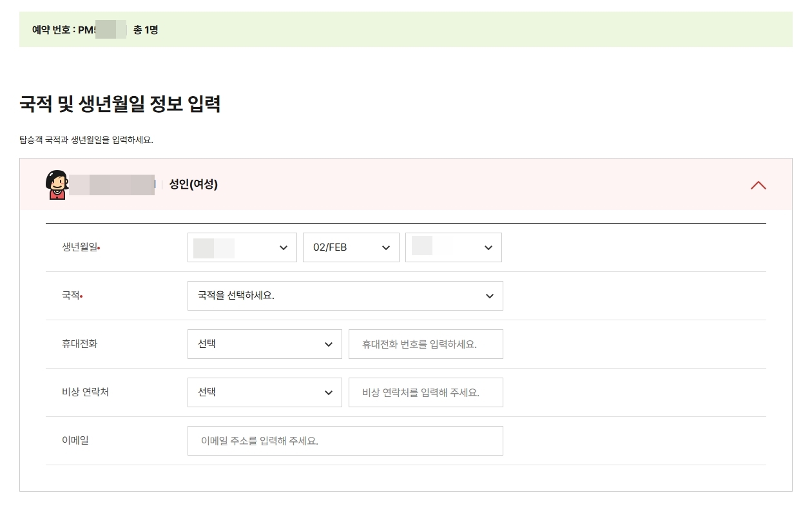Collapse the 성인(여성) passenger section
Viewport: 812px width, 511px height.
pyautogui.click(x=759, y=185)
